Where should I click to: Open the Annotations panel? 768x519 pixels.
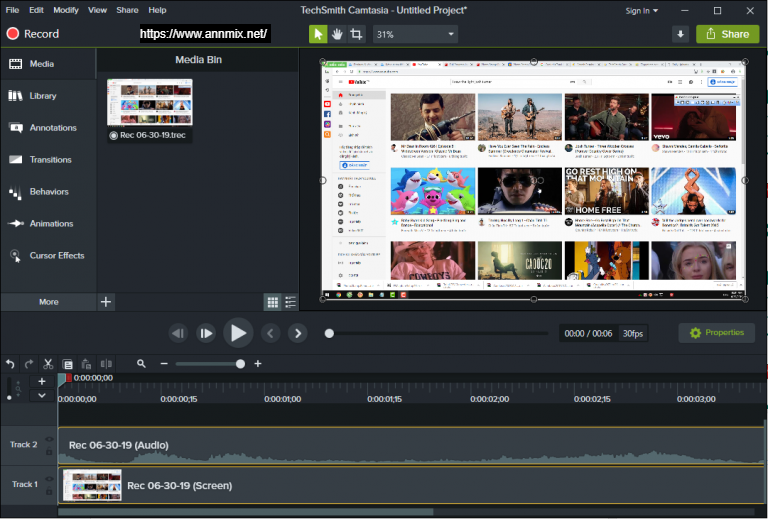coord(48,127)
